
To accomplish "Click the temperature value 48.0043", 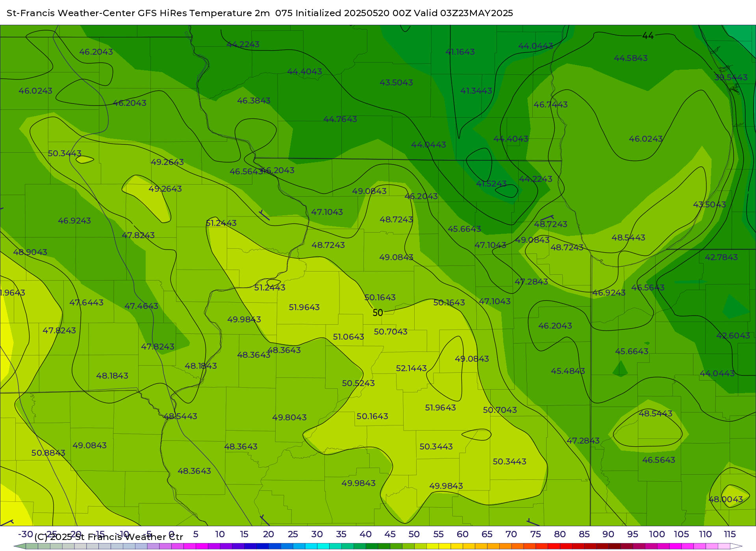I will [726, 499].
